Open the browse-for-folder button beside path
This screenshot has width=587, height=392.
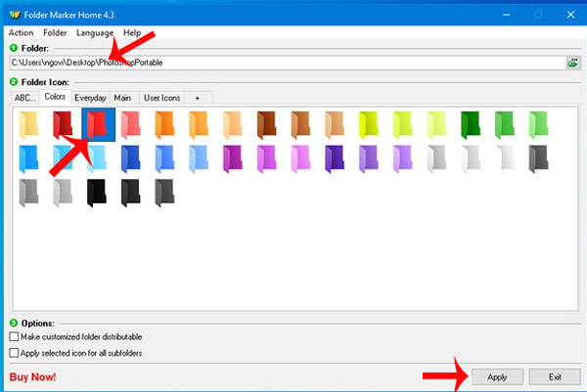573,63
